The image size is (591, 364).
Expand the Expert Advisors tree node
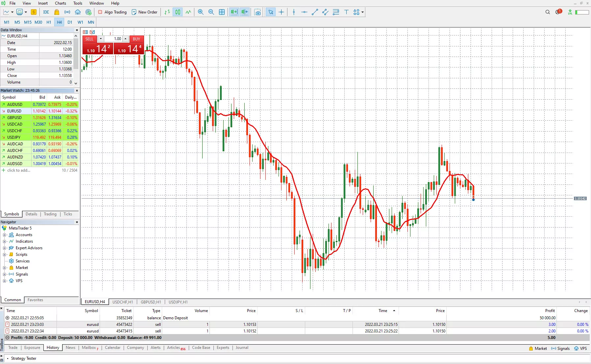point(5,248)
